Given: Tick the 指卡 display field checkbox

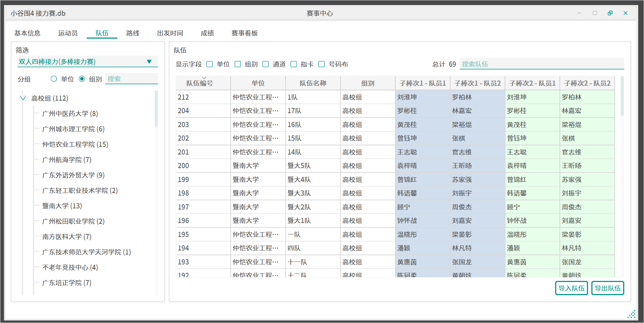Looking at the screenshot, I should (294, 64).
